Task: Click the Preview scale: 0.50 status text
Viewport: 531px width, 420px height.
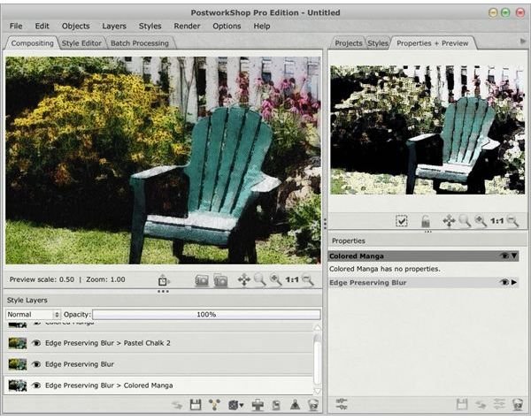Action: 42,279
